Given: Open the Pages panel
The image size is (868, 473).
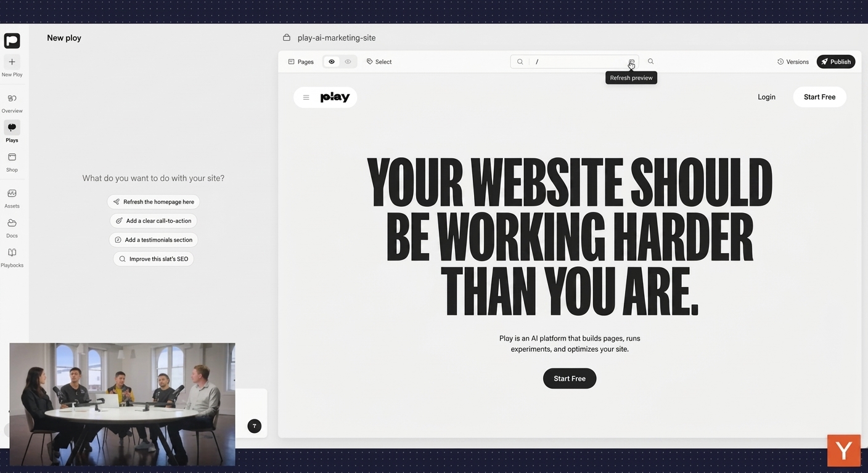Looking at the screenshot, I should click(301, 62).
